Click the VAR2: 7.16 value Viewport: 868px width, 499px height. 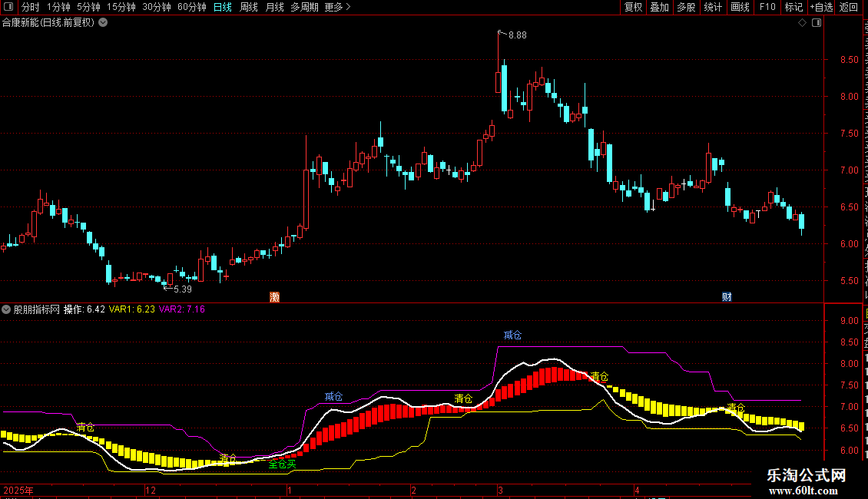182,309
